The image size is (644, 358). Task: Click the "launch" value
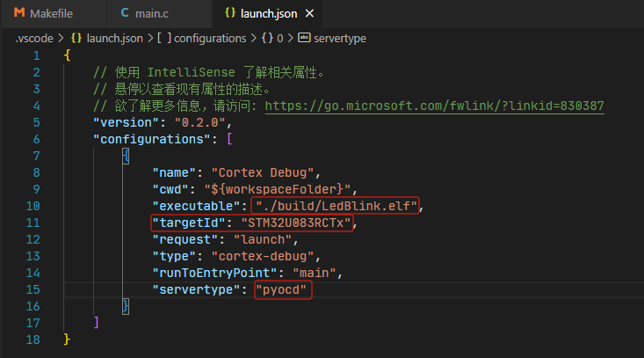click(263, 239)
